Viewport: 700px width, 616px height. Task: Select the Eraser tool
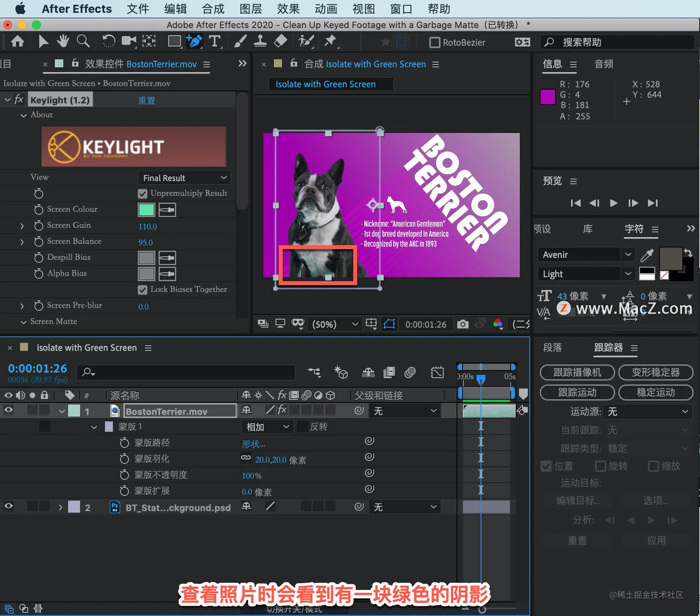pyautogui.click(x=281, y=42)
